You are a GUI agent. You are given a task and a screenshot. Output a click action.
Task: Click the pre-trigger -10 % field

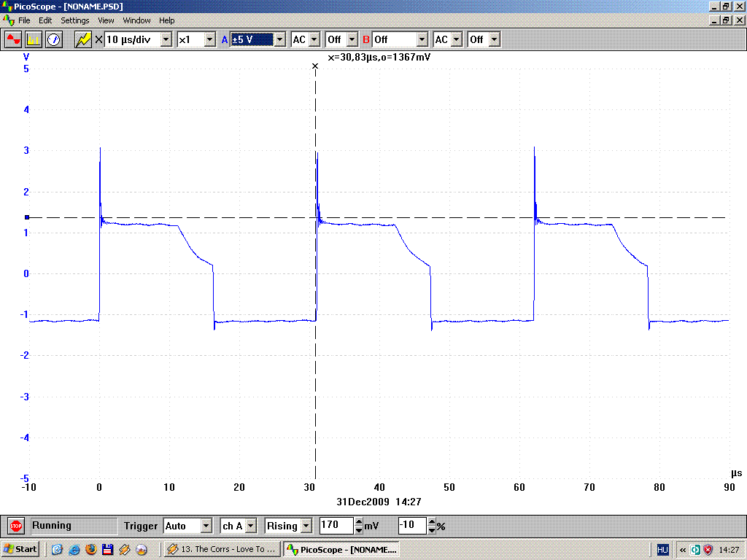click(412, 525)
